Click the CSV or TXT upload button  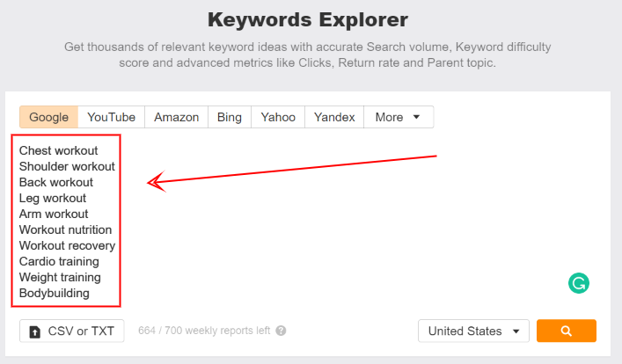pos(72,331)
